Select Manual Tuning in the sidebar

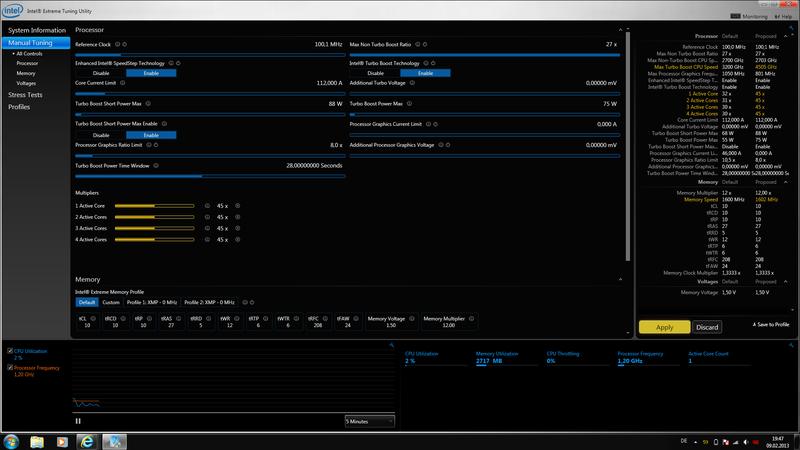click(36, 43)
